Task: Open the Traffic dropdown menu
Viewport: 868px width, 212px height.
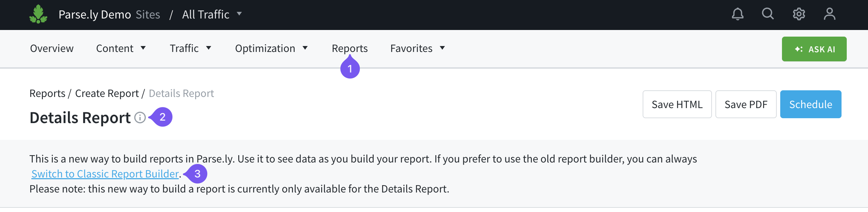Action: pyautogui.click(x=191, y=48)
